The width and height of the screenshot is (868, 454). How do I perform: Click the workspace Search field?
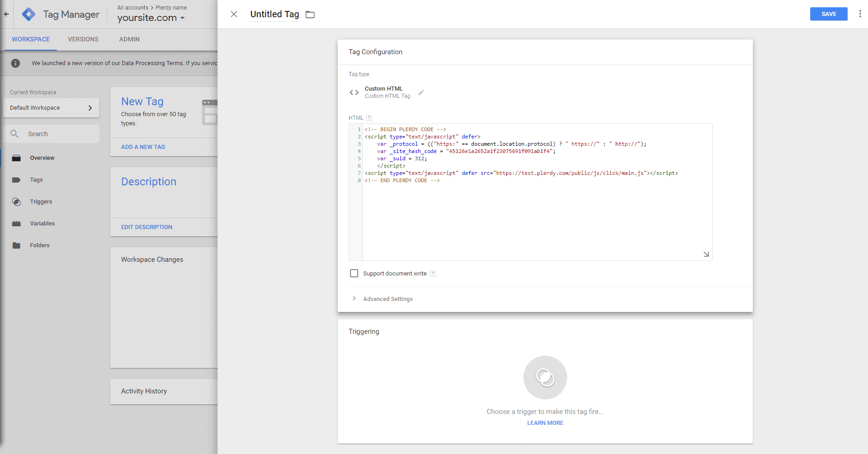[51, 134]
